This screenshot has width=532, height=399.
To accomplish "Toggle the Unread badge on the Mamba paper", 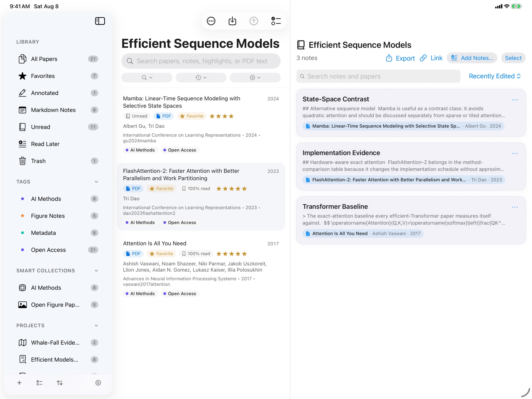I will click(137, 116).
